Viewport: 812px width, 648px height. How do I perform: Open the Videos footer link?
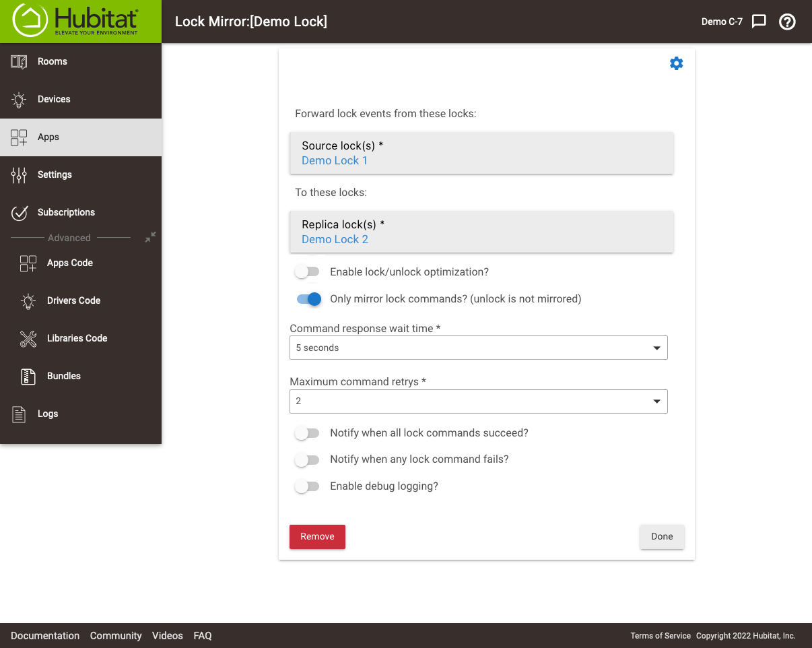(168, 636)
